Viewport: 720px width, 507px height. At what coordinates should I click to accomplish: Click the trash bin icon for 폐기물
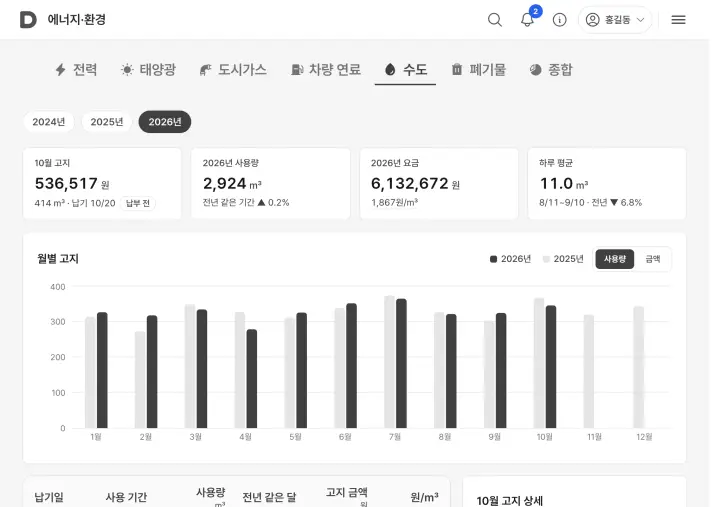coord(457,70)
